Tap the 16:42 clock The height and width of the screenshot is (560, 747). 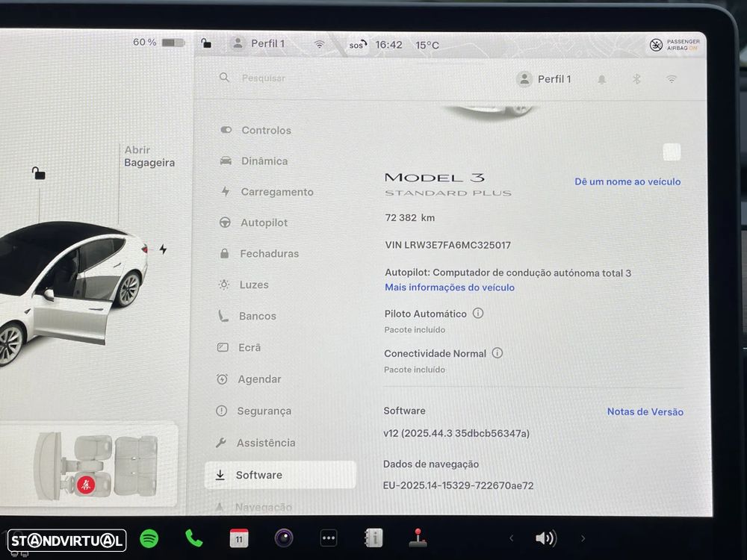[x=388, y=45]
